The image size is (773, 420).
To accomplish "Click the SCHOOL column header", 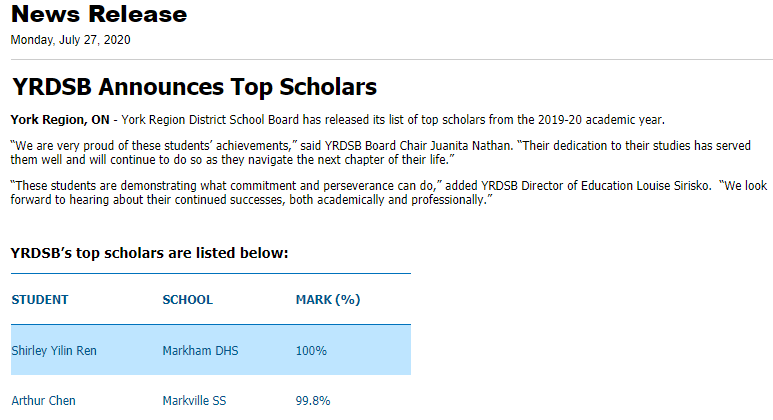I will (x=187, y=300).
